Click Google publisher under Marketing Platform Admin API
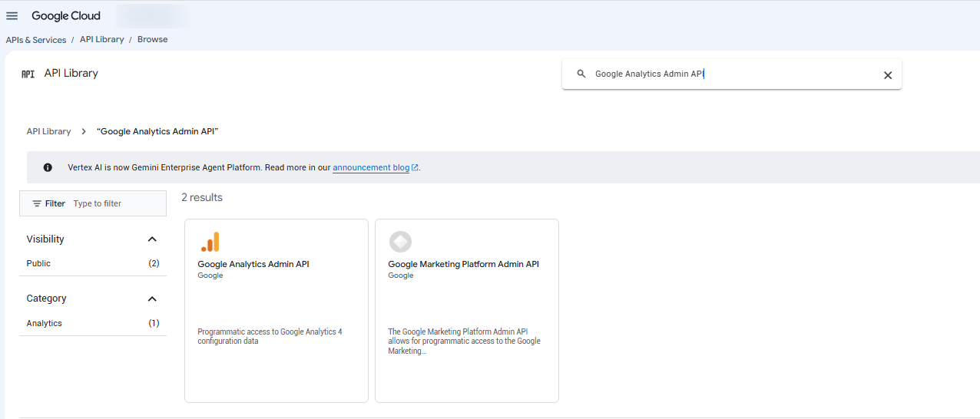980x419 pixels. pos(401,275)
